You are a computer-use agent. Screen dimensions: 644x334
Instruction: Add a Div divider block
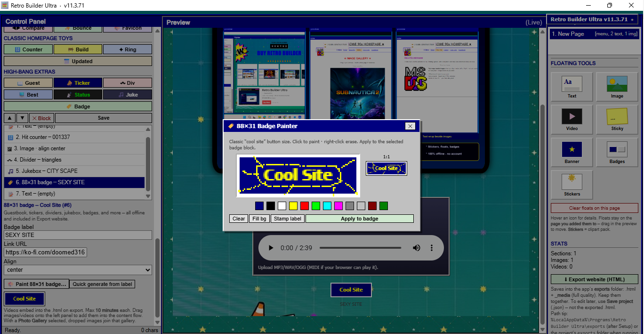pyautogui.click(x=128, y=83)
